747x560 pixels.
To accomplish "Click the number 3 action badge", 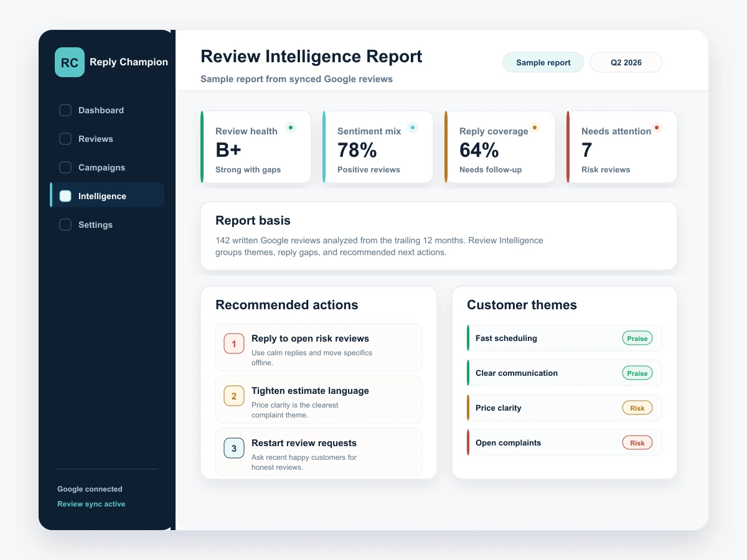I will coord(234,448).
